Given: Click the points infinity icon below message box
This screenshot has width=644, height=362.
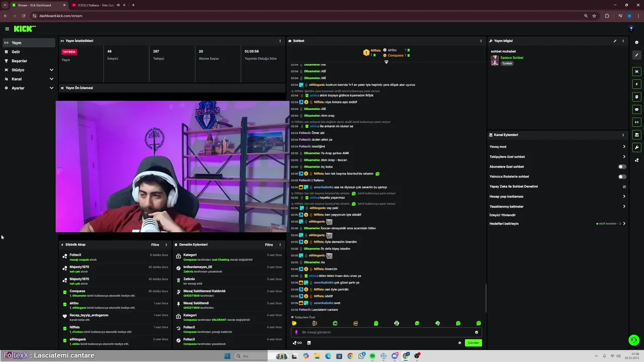Looking at the screenshot, I should (297, 343).
